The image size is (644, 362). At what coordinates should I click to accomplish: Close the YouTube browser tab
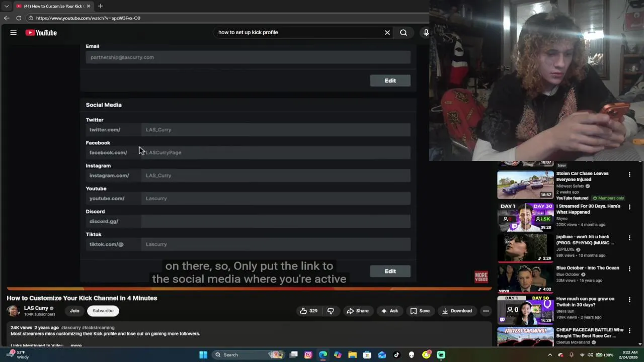[89, 6]
